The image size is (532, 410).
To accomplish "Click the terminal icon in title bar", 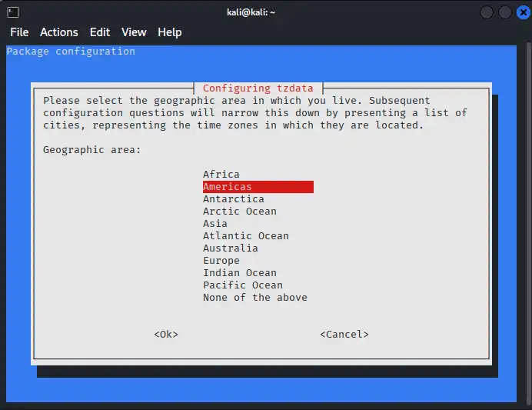I will click(13, 12).
